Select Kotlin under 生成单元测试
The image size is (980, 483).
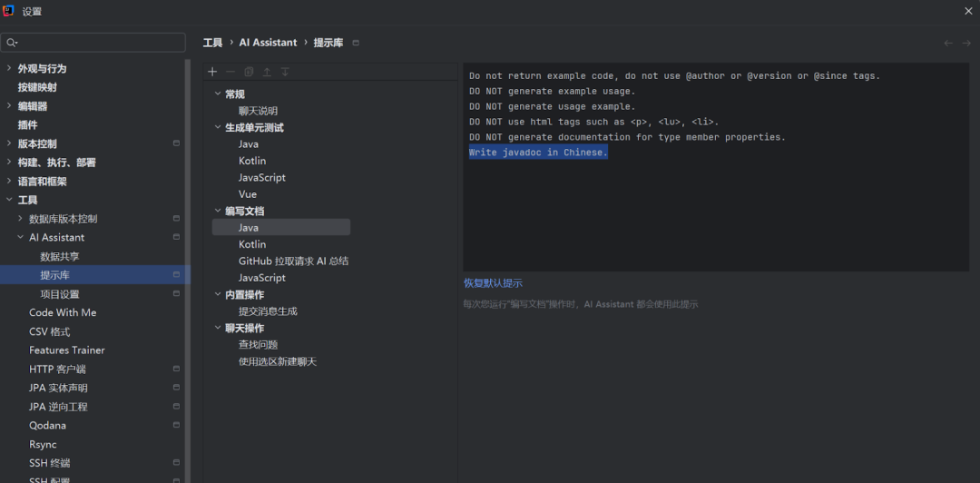click(x=252, y=161)
